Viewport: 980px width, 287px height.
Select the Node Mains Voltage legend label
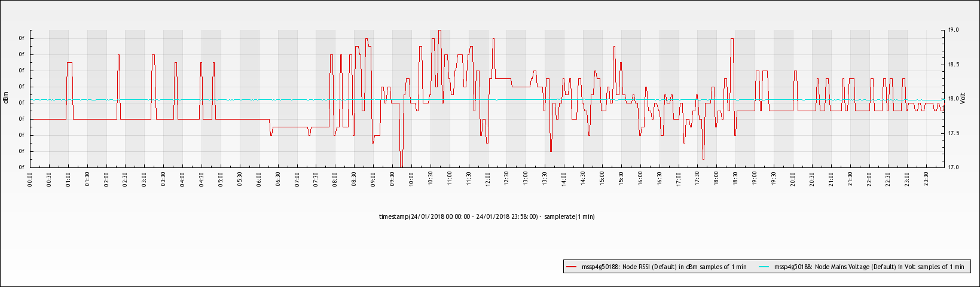(869, 267)
